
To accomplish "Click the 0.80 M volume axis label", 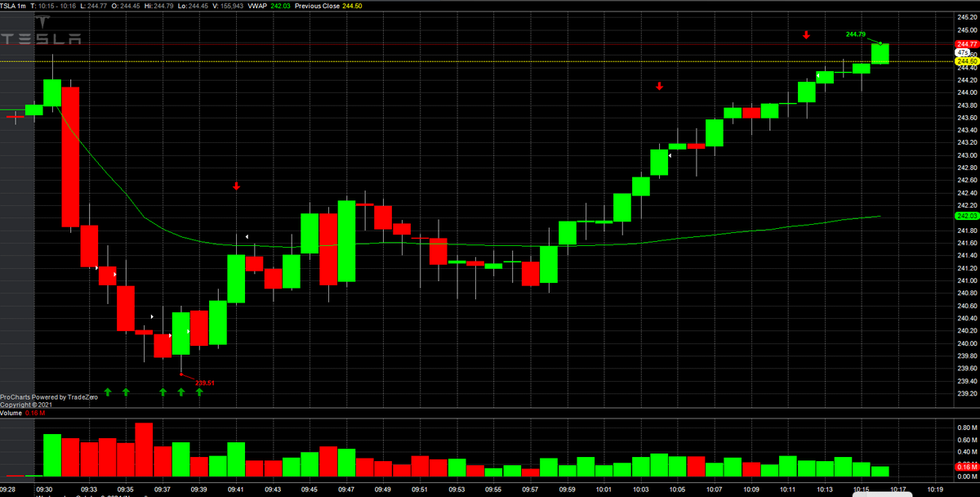I will point(966,427).
